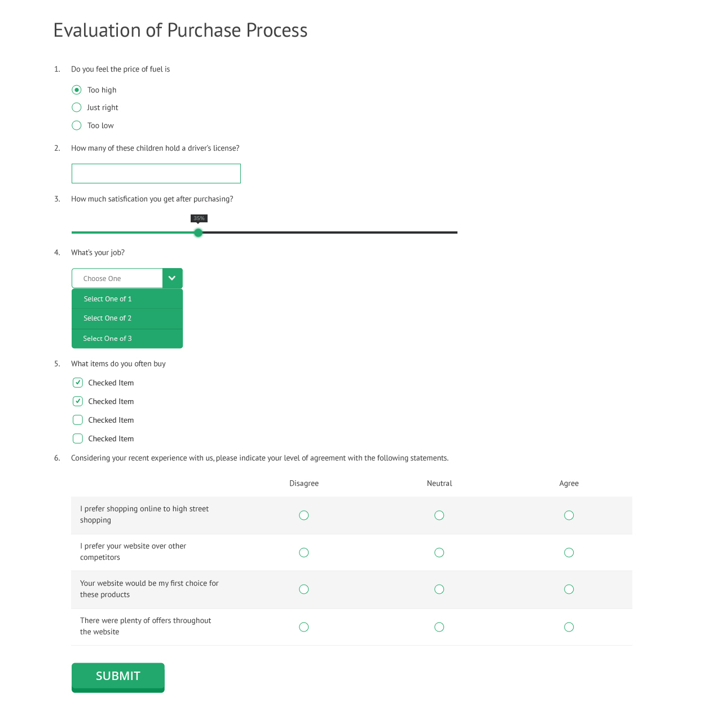This screenshot has width=722, height=728.
Task: Mark Neutral for website over competitors
Action: [439, 552]
